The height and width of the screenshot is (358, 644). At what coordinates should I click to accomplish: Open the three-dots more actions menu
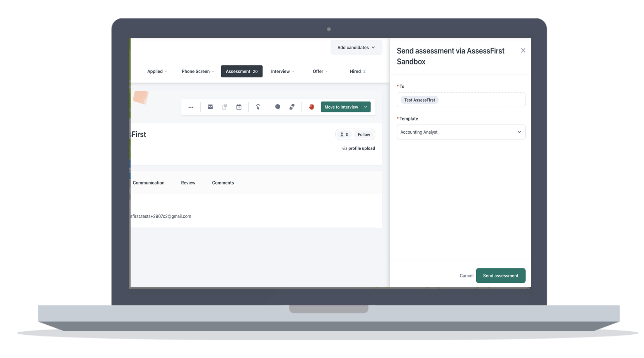click(191, 107)
